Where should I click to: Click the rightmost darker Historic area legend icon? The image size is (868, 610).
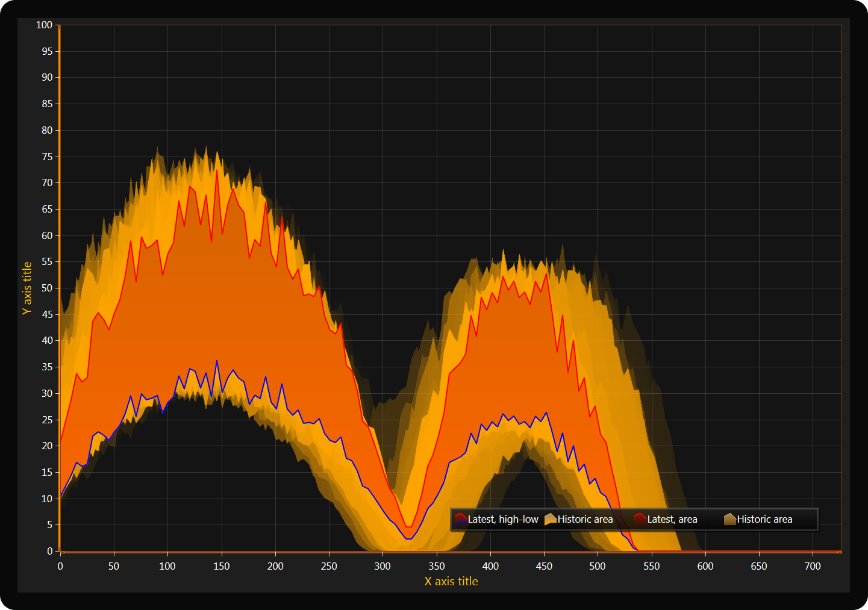[x=729, y=519]
